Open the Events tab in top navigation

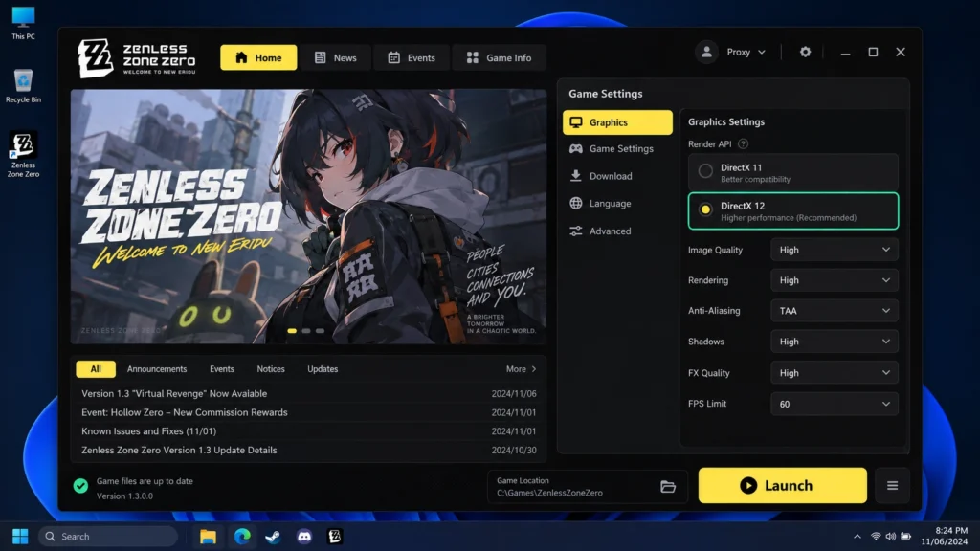click(x=412, y=57)
